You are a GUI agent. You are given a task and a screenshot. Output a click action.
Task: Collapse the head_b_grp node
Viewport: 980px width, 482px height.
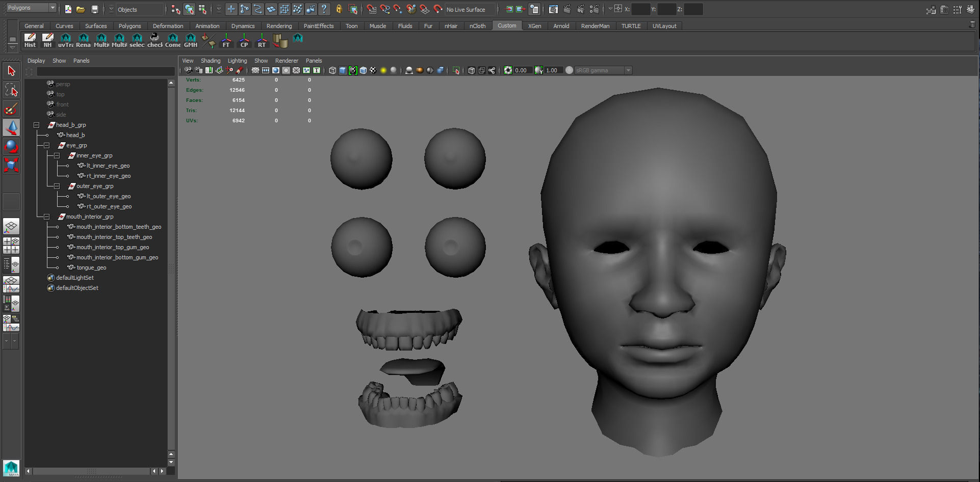point(36,125)
